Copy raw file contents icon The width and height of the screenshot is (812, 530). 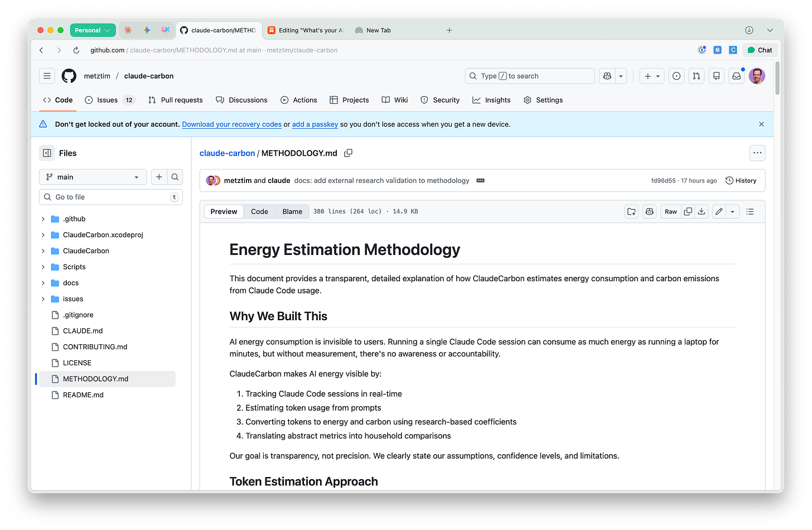[x=688, y=211]
